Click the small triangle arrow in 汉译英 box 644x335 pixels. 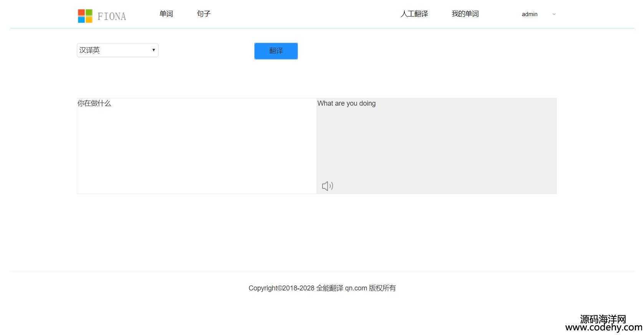154,50
